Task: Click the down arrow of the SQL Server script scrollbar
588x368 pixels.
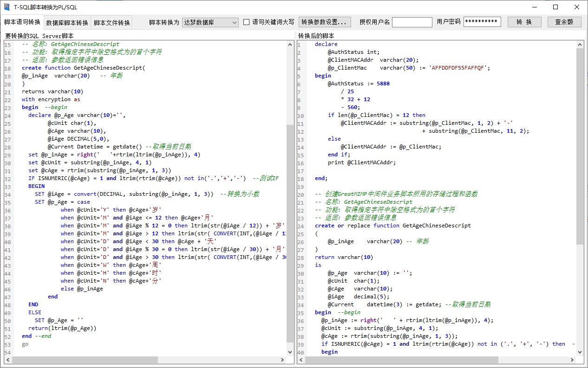Action: pos(290,351)
